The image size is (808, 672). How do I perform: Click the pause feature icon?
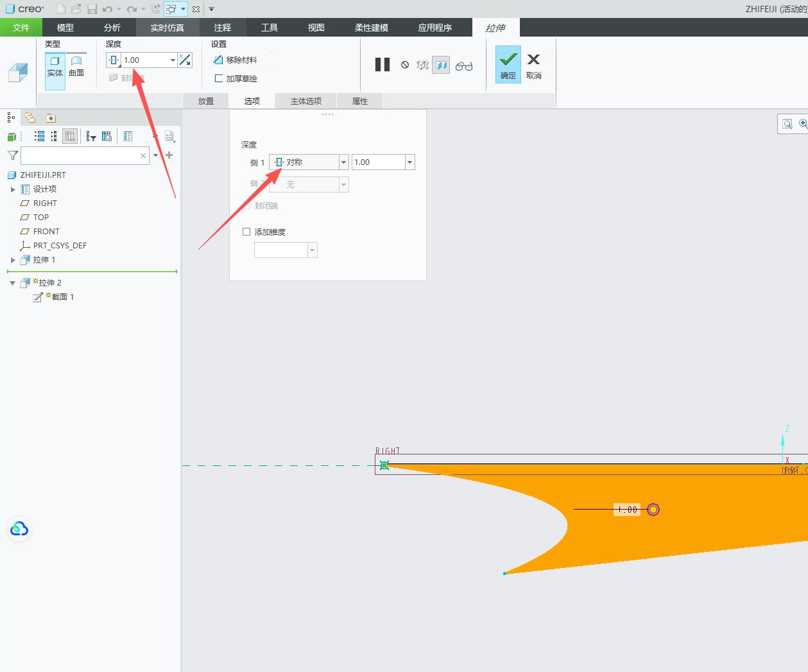coord(383,65)
